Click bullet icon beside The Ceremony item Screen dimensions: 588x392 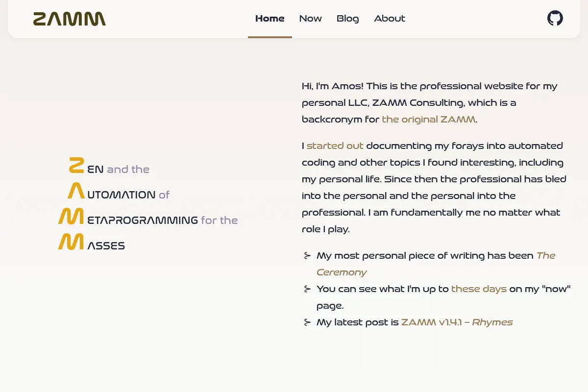tap(307, 256)
